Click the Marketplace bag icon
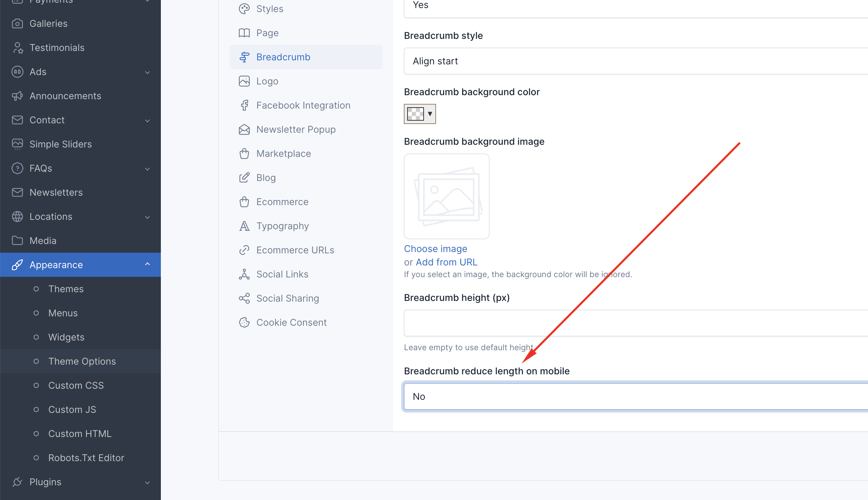This screenshot has height=500, width=868. coord(244,153)
